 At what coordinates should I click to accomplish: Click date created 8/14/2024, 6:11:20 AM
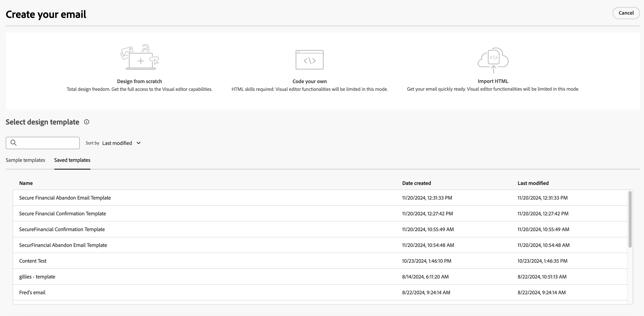[x=425, y=277]
